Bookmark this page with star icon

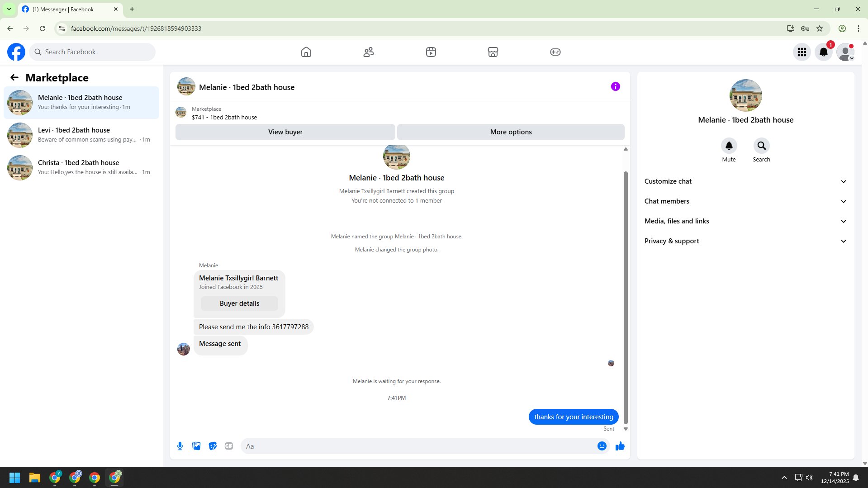(820, 28)
